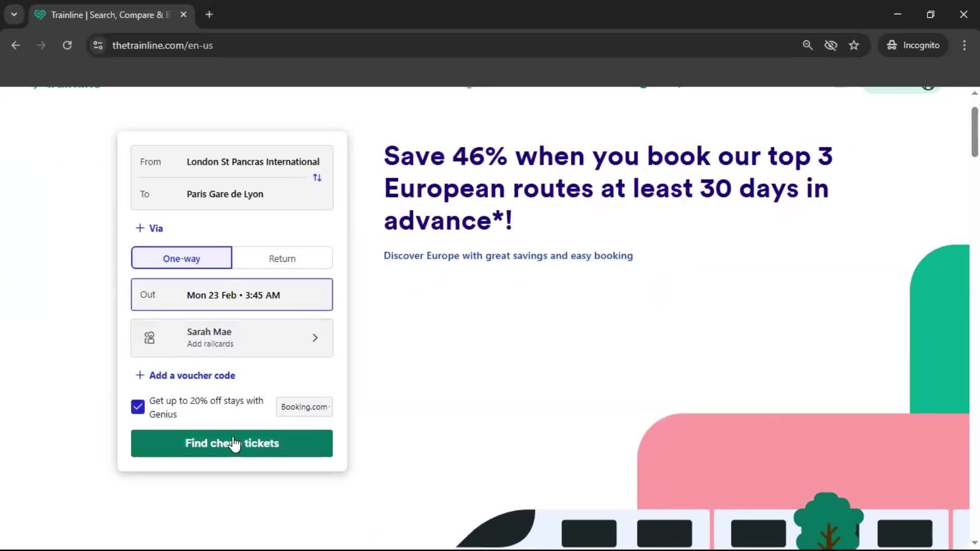Switch to Return trip option
Image resolution: width=980 pixels, height=551 pixels.
[x=282, y=258]
